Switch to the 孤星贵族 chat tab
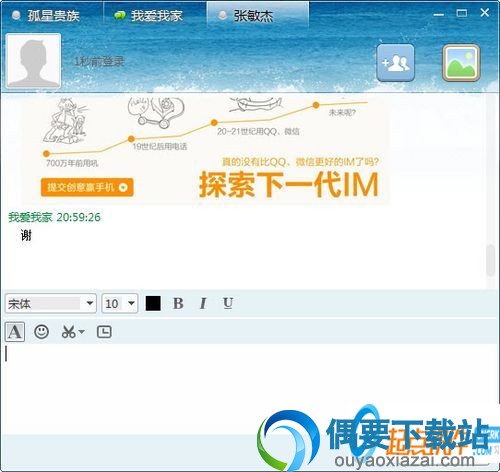 [x=47, y=15]
